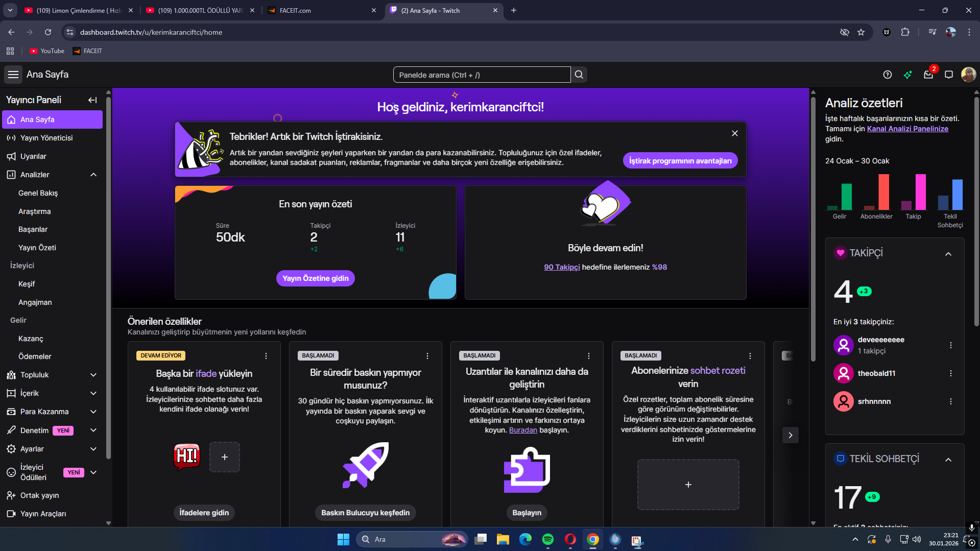Open Microsoft Edge from the taskbar
The width and height of the screenshot is (980, 551).
pos(525,539)
